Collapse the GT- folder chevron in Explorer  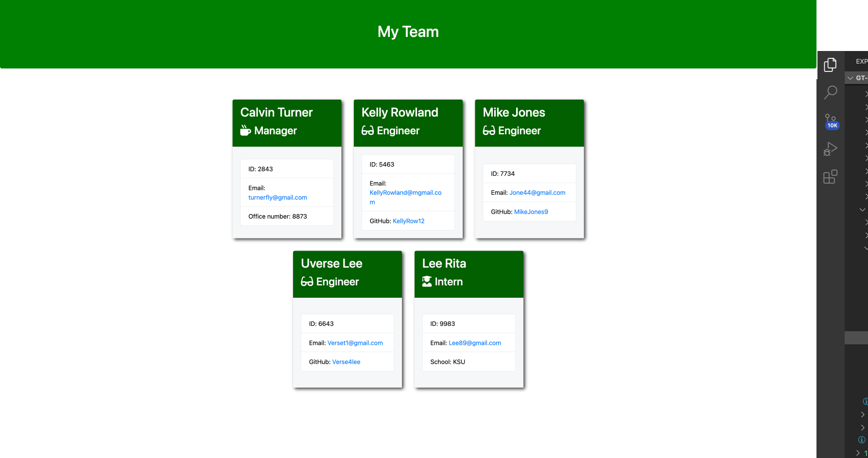(851, 78)
